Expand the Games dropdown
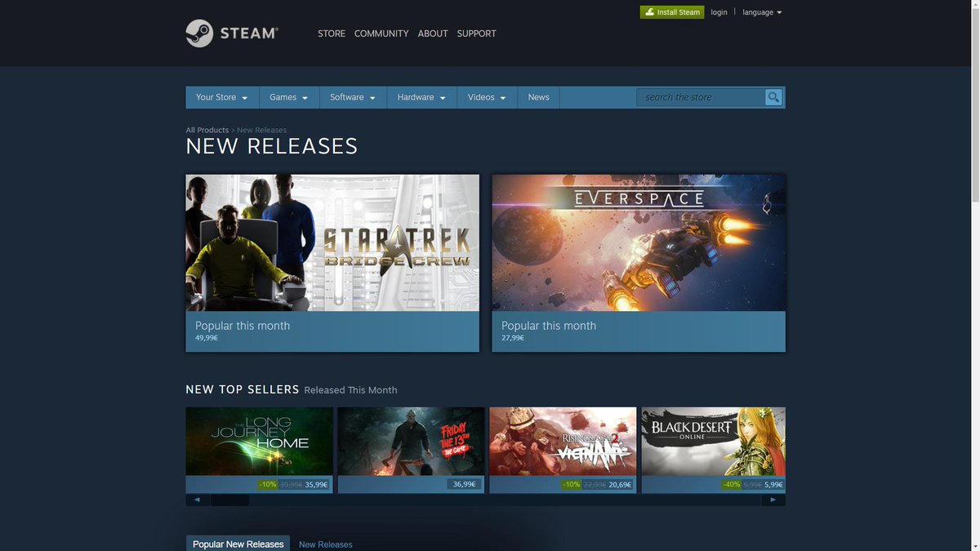Image resolution: width=980 pixels, height=551 pixels. click(289, 97)
